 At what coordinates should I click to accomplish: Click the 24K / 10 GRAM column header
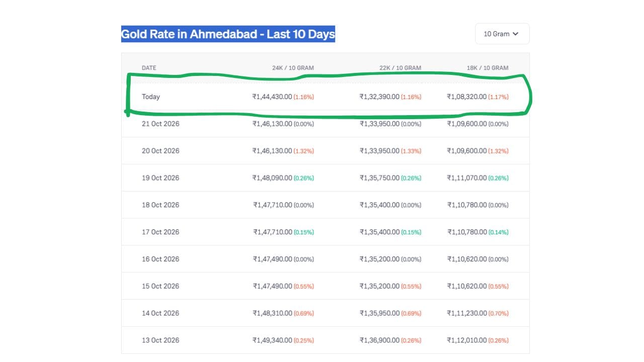293,68
